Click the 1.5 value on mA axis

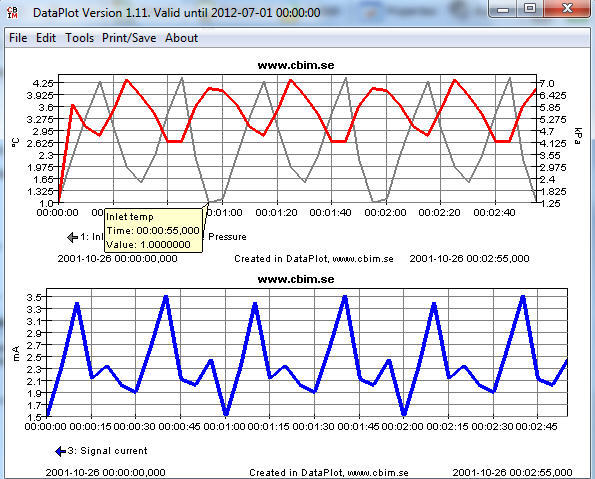pos(34,417)
